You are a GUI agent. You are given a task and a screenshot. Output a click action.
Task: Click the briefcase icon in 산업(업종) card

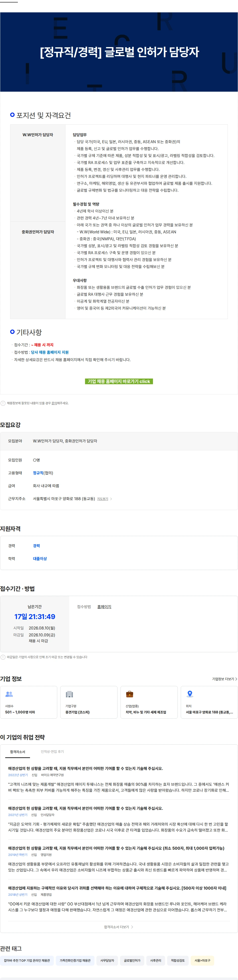[129, 694]
